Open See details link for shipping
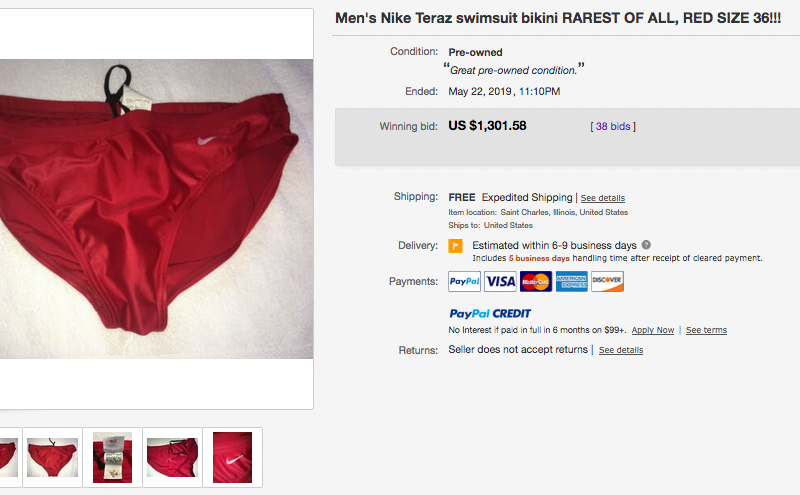 click(x=603, y=198)
